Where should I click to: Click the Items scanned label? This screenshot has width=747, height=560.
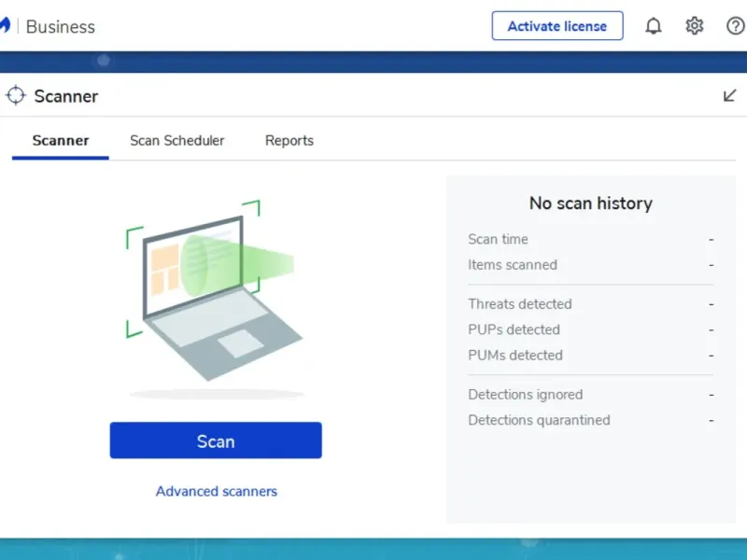513,265
